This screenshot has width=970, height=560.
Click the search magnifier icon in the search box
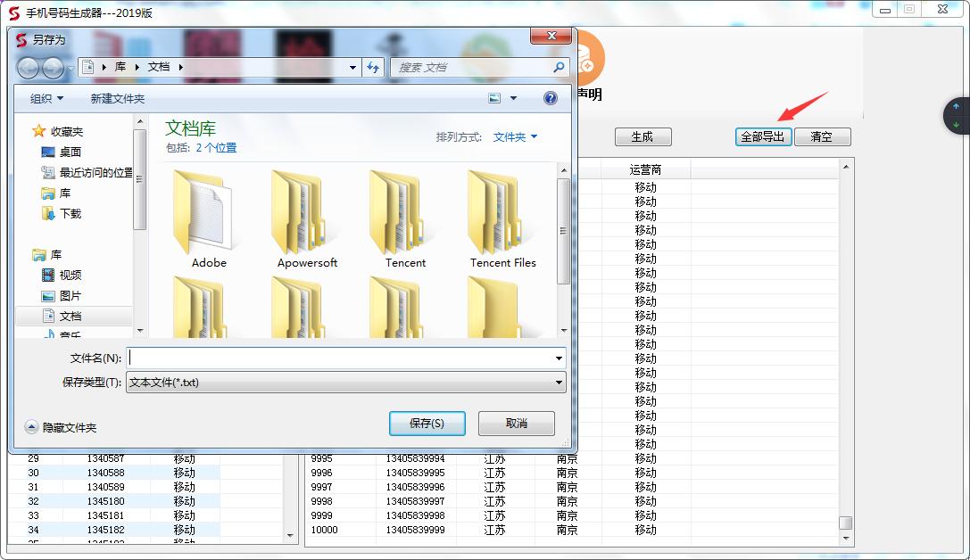[559, 67]
